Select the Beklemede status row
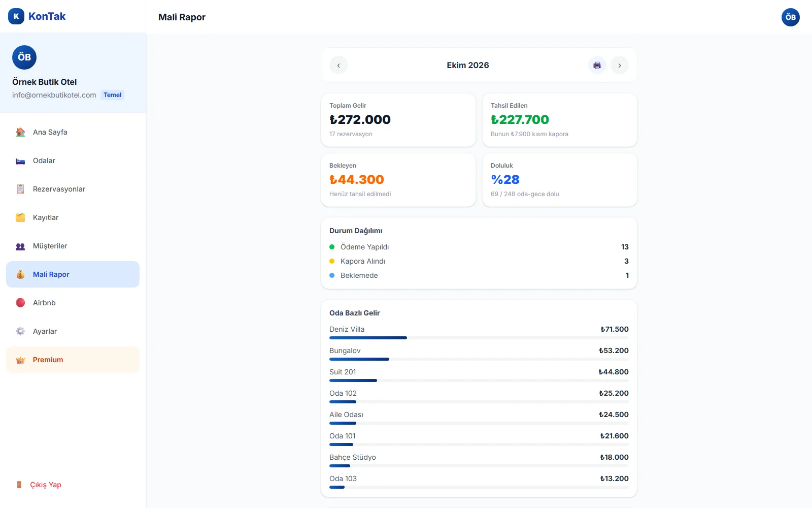 [479, 275]
